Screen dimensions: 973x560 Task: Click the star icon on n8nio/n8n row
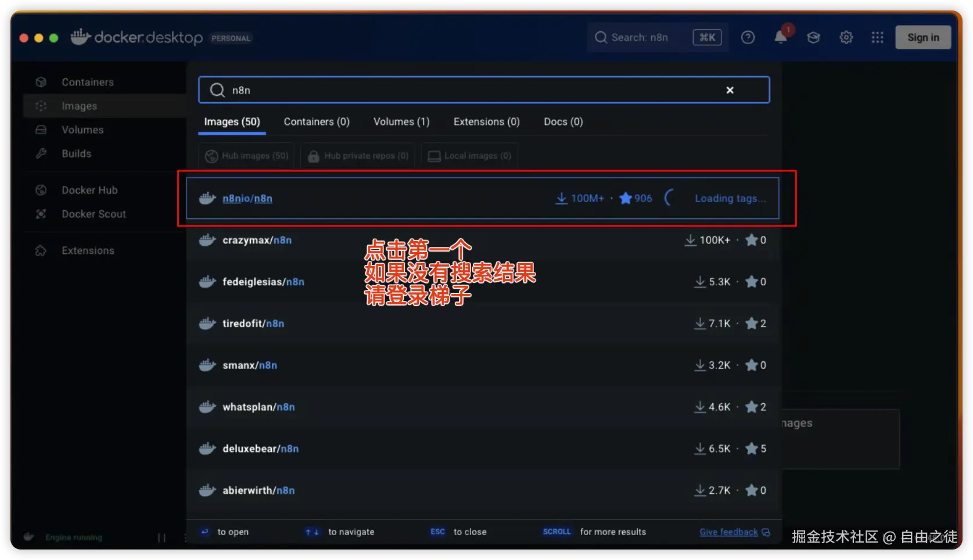[626, 198]
